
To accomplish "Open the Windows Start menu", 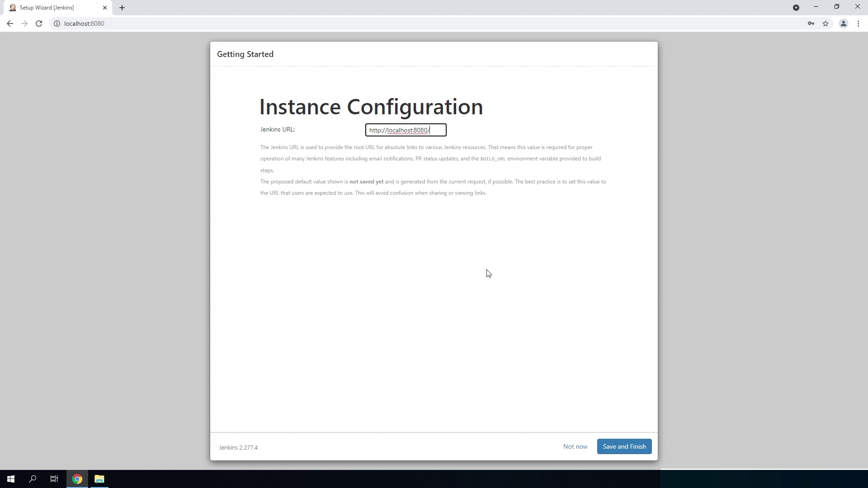I will click(10, 479).
